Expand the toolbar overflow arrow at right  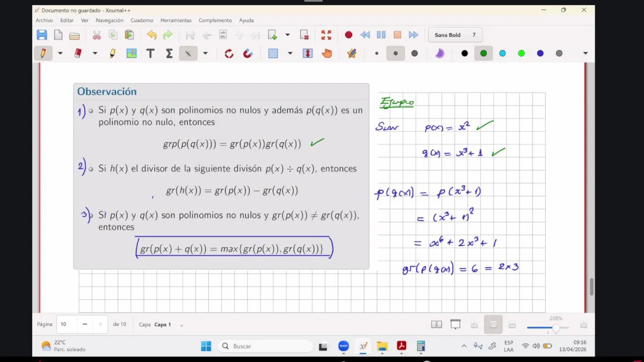tap(585, 53)
